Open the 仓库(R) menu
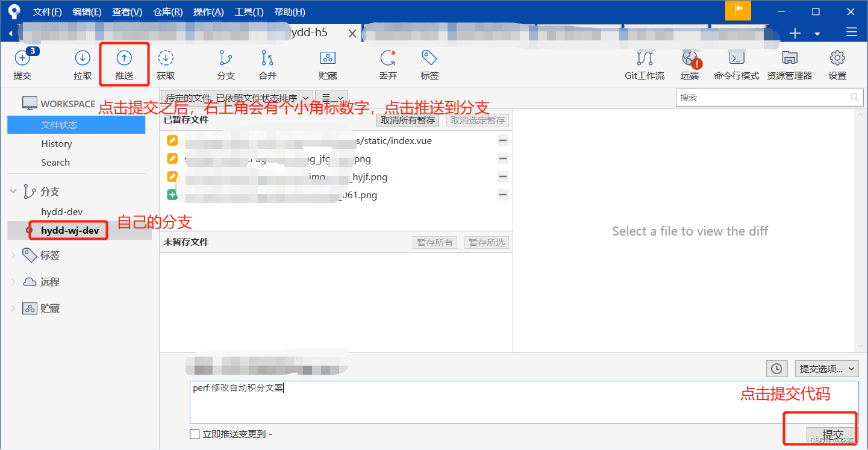The image size is (868, 450). click(168, 12)
